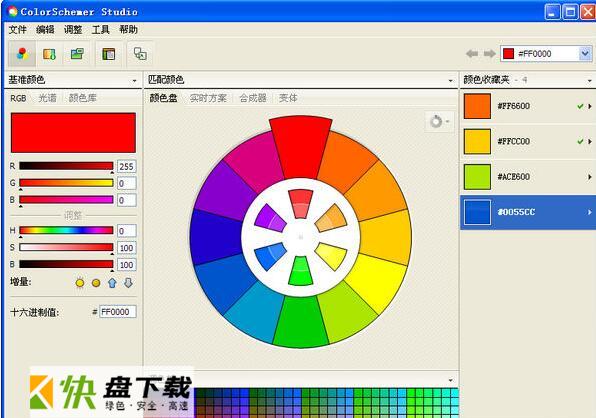This screenshot has height=418, width=596.
Task: Click the H hue rainbow slider
Action: coord(66,230)
